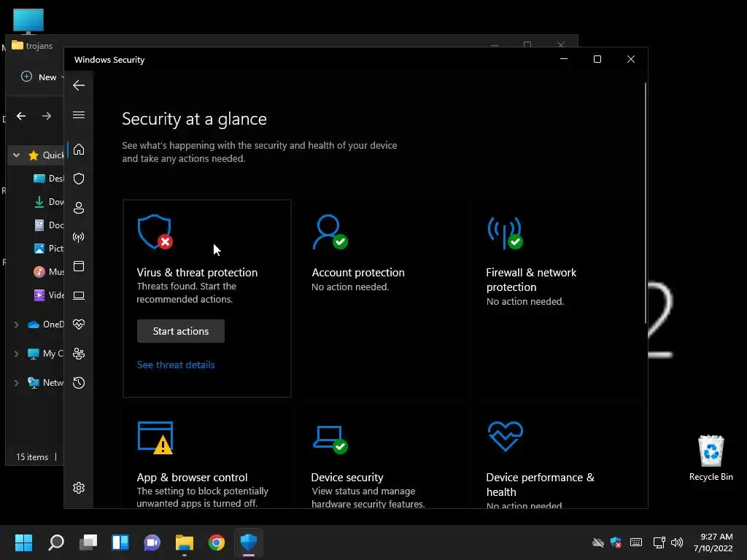The height and width of the screenshot is (560, 747).
Task: Select the monitor desktop icon at top
Action: (28, 21)
